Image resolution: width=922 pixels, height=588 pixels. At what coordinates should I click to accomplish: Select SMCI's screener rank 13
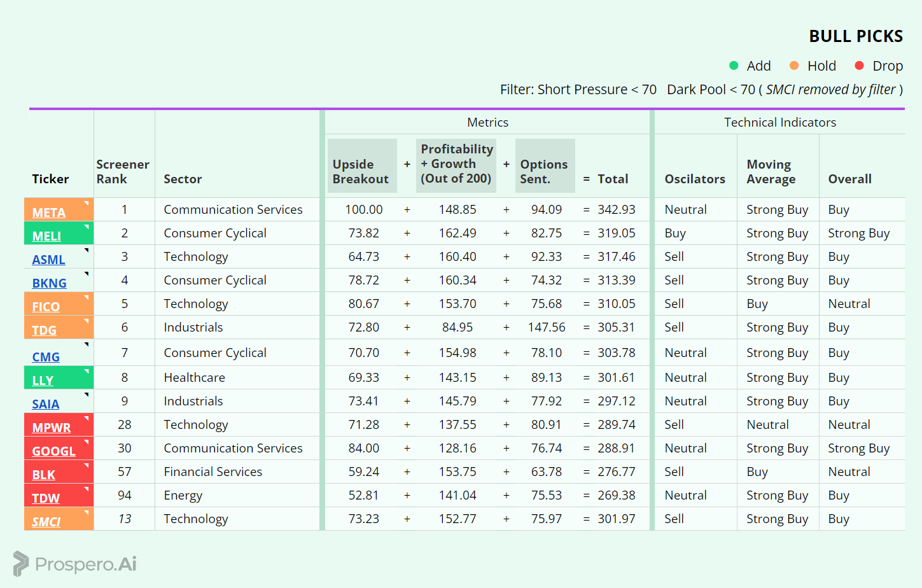point(125,519)
